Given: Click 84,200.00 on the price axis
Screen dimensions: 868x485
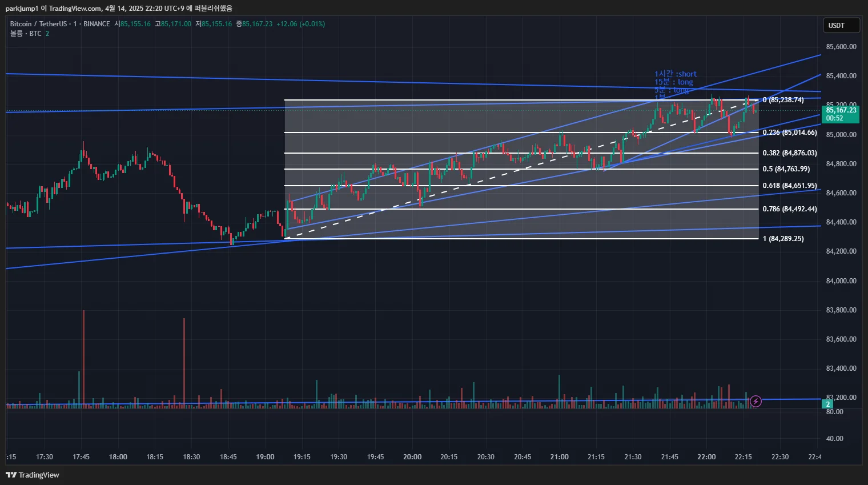Looking at the screenshot, I should click(x=841, y=251).
